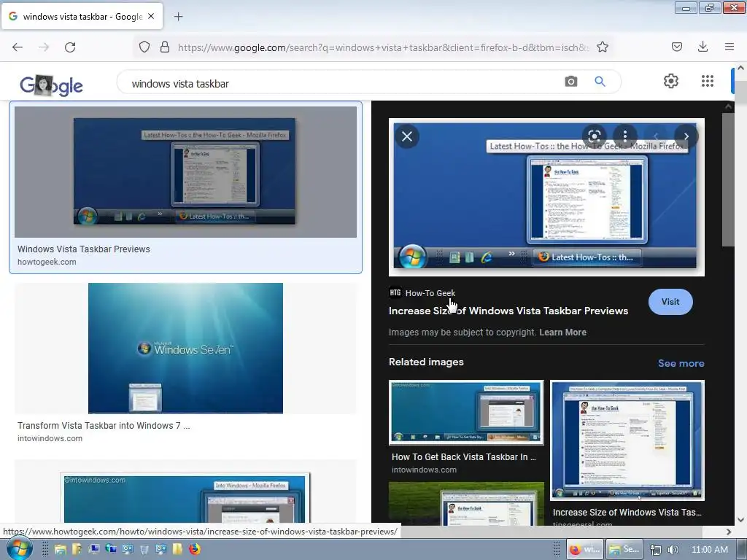Close the 'windows vista taskbar' tab
The image size is (747, 560).
(151, 16)
